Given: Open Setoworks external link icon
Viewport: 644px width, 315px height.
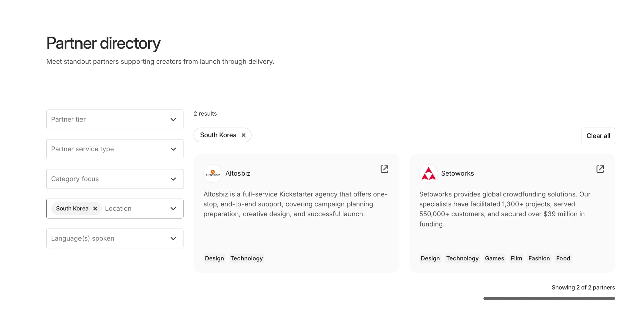Looking at the screenshot, I should coord(600,169).
